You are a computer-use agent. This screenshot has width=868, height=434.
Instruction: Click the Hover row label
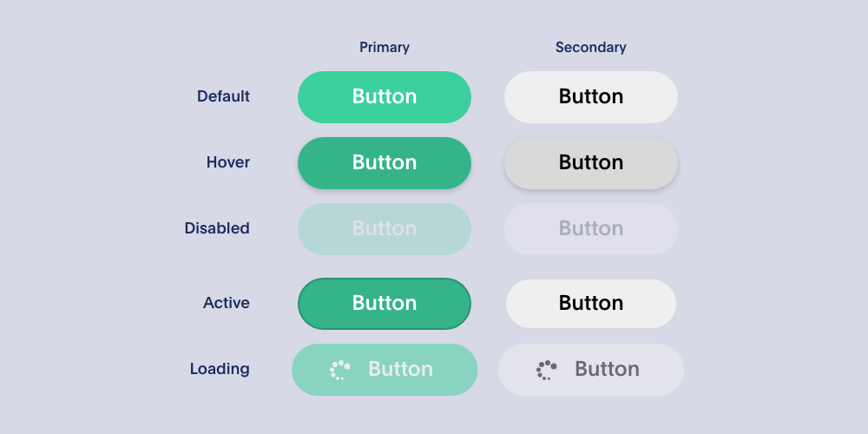[228, 162]
